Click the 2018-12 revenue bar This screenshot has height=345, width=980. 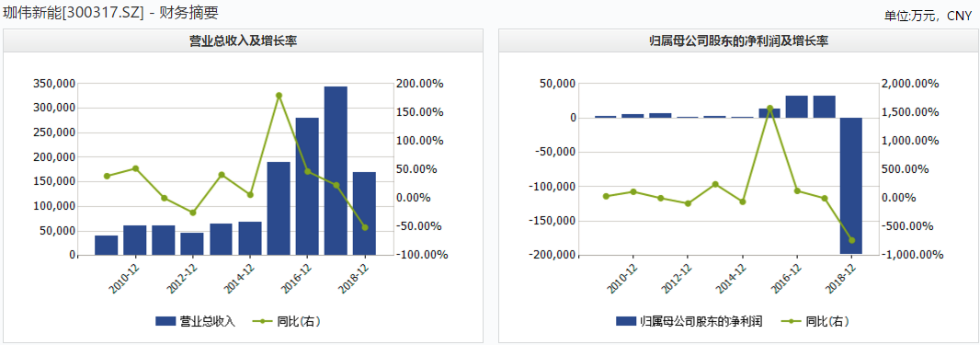(x=364, y=213)
